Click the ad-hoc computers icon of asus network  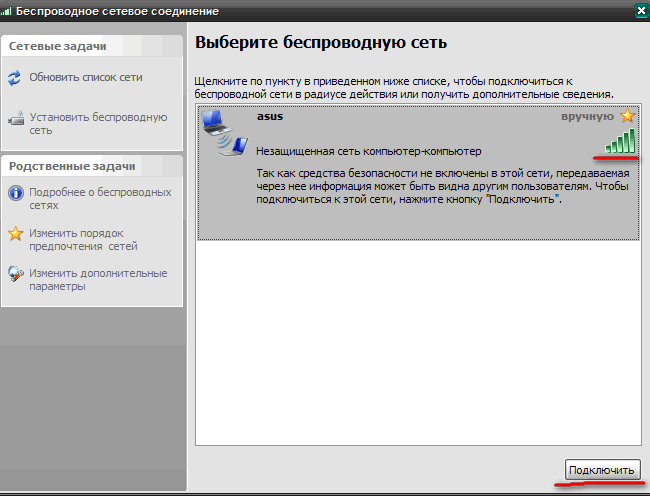point(225,133)
